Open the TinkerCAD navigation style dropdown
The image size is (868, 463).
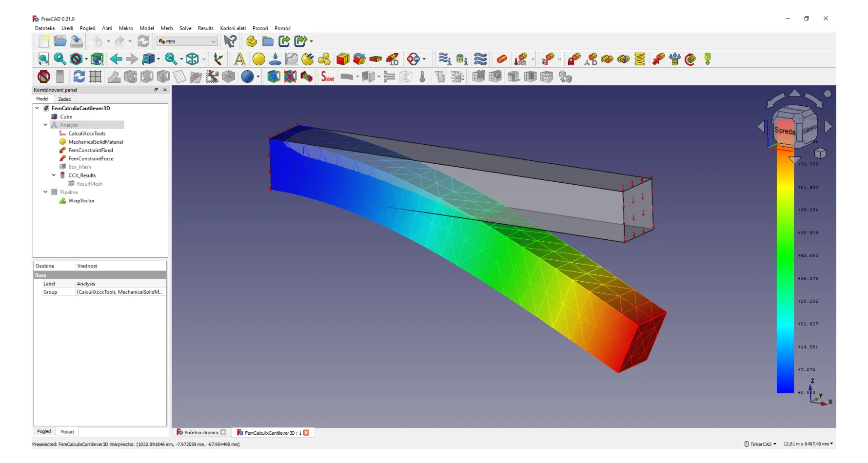[761, 444]
